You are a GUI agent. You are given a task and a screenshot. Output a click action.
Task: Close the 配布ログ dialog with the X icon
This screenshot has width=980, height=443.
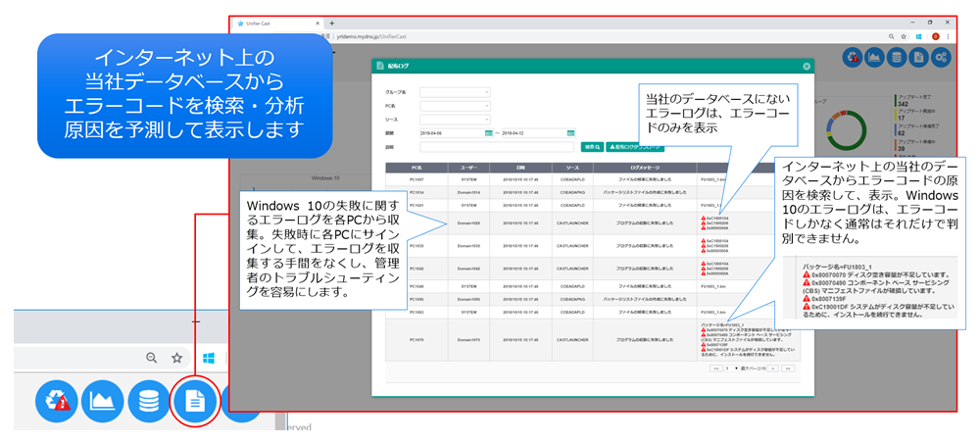pos(807,66)
